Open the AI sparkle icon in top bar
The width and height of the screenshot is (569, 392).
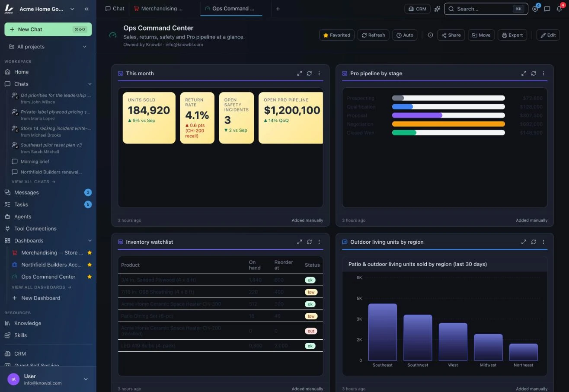pyautogui.click(x=437, y=9)
